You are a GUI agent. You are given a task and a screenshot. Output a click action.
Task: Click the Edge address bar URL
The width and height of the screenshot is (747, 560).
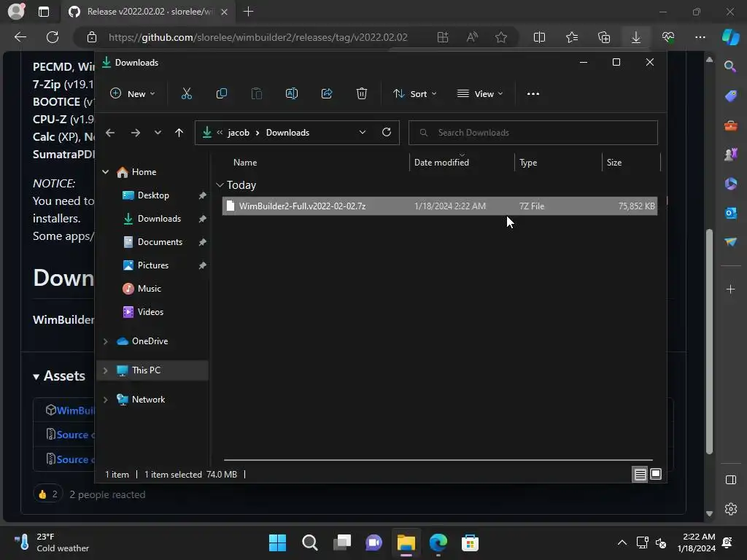pyautogui.click(x=258, y=37)
